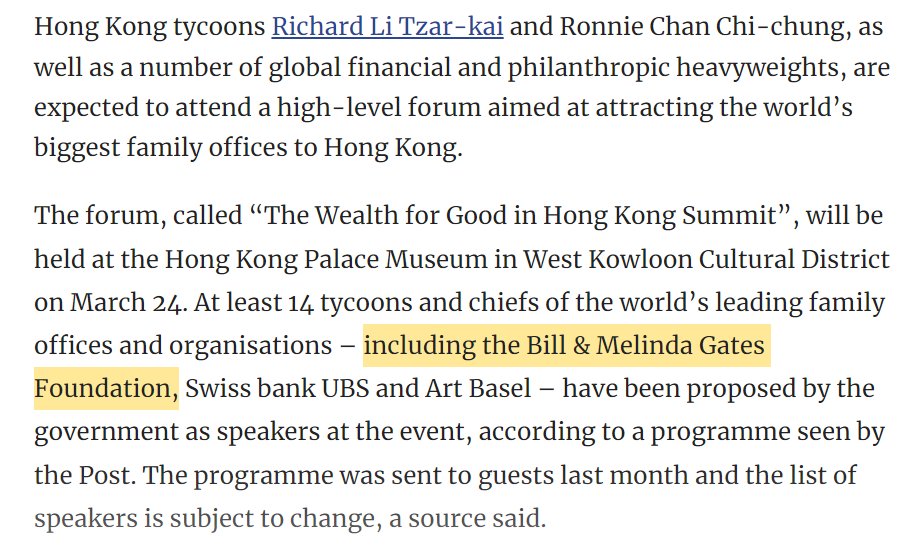Image resolution: width=917 pixels, height=551 pixels.
Task: Click the highlighted word Foundation
Action: click(x=105, y=388)
